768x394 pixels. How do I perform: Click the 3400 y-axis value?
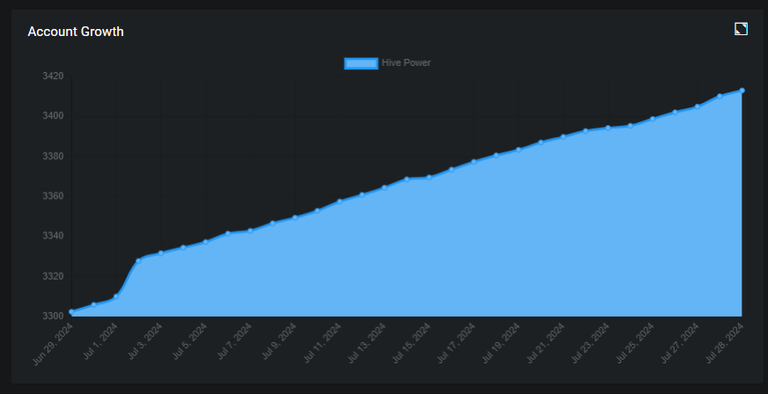53,116
